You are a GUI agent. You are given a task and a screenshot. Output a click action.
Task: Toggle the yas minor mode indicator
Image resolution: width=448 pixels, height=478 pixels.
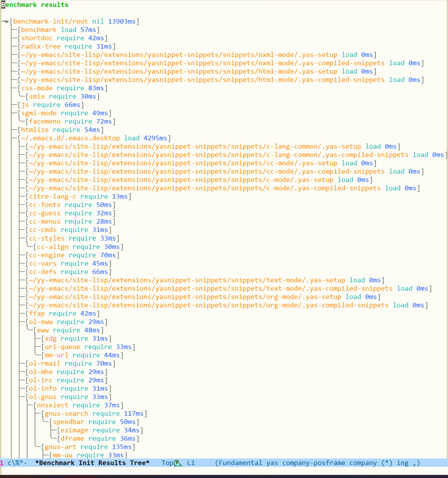click(272, 463)
